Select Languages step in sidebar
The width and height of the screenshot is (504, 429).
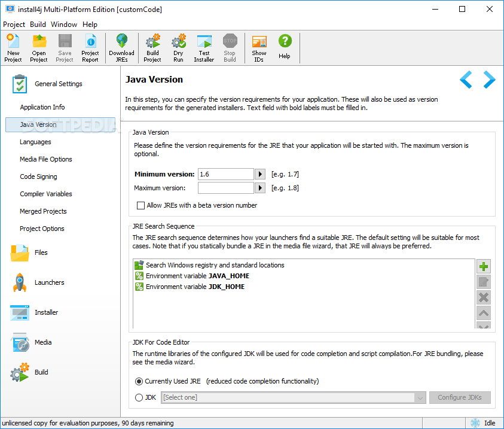[x=35, y=142]
